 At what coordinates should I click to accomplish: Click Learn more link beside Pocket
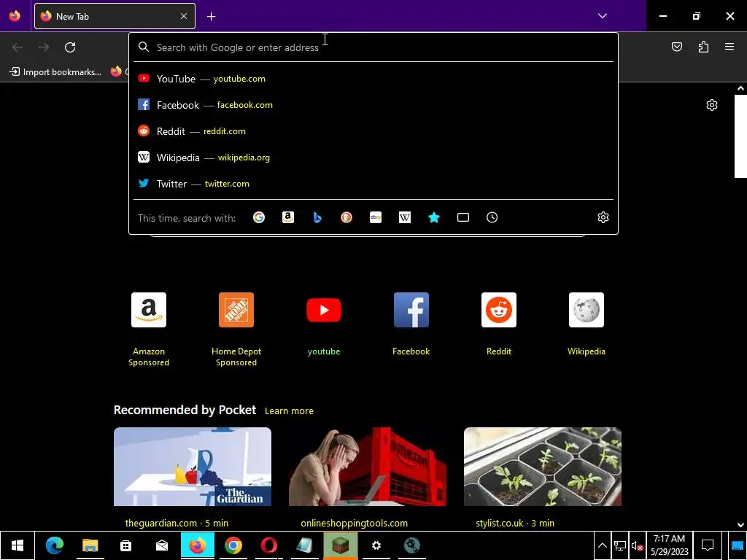pos(289,411)
